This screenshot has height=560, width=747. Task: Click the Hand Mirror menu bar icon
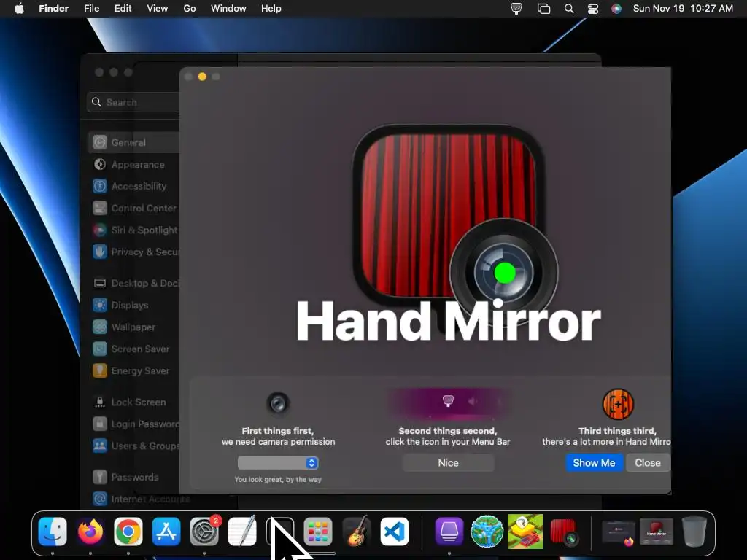(516, 9)
